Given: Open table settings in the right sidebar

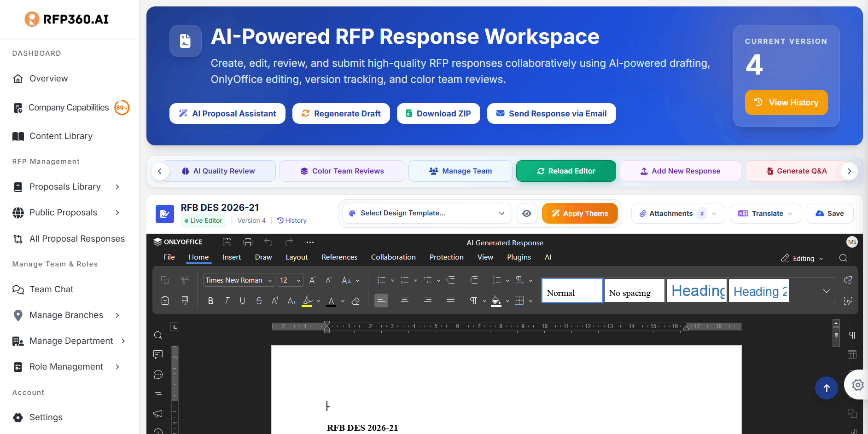Looking at the screenshot, I should pos(852,354).
